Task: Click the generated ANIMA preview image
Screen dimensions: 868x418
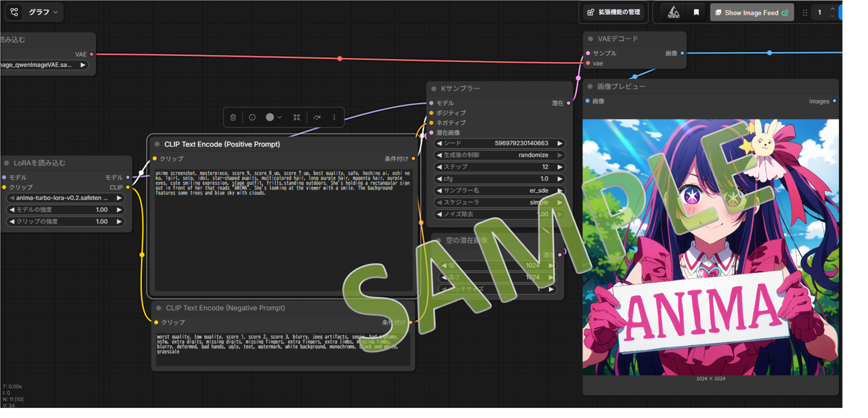Action: pyautogui.click(x=711, y=247)
